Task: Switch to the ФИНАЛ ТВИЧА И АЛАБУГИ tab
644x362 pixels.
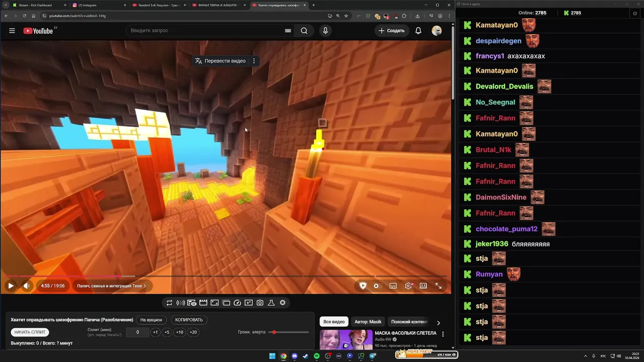Action: click(219, 5)
